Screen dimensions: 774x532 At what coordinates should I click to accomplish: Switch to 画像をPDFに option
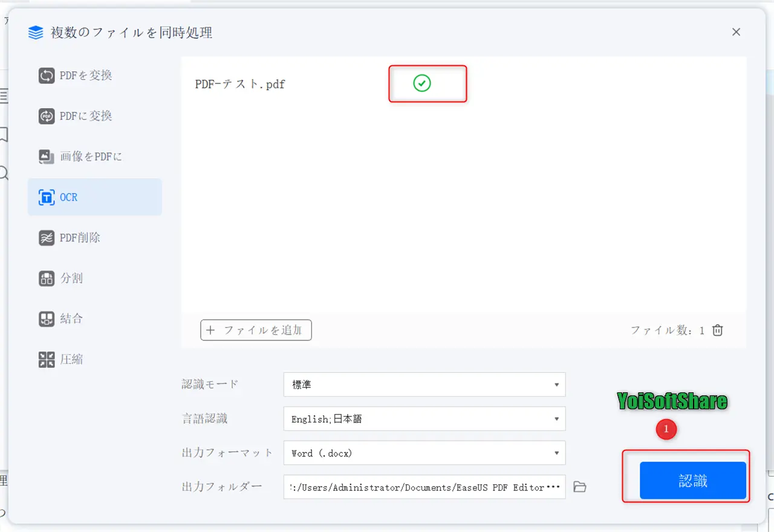click(x=94, y=157)
